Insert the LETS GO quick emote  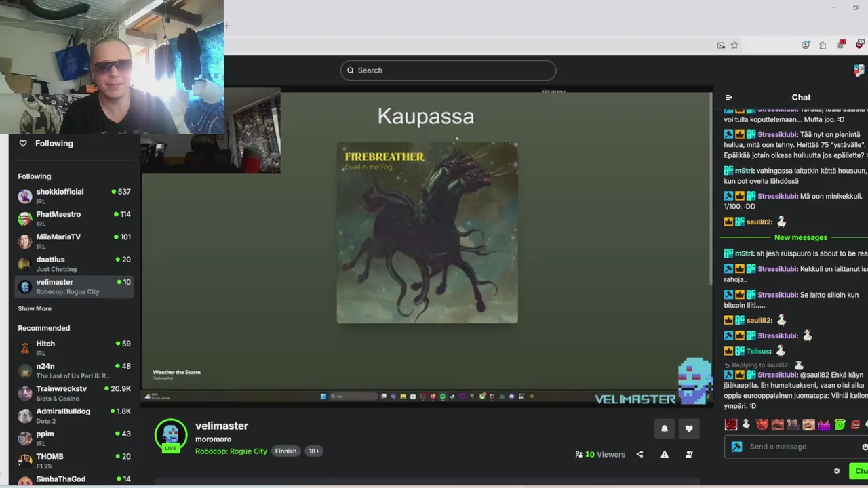coord(731,425)
